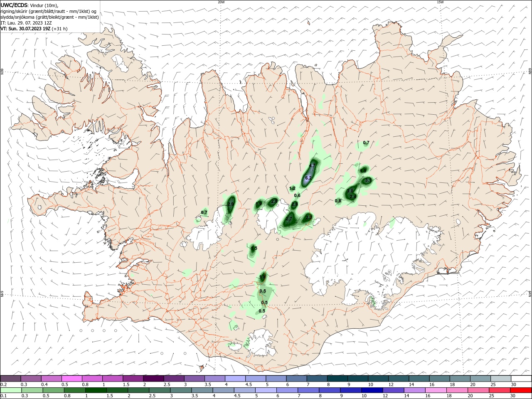
Task: Click the 1.9 precipitation value on the map
Action: tap(259, 204)
